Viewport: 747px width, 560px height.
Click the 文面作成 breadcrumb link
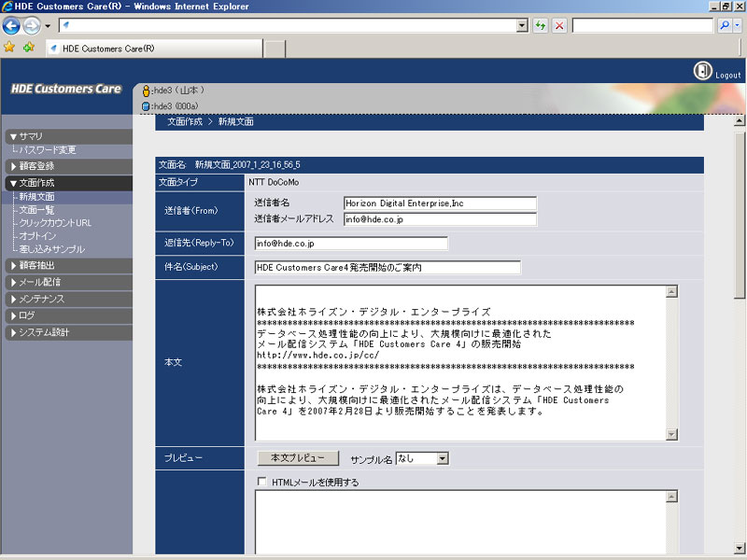pos(185,122)
